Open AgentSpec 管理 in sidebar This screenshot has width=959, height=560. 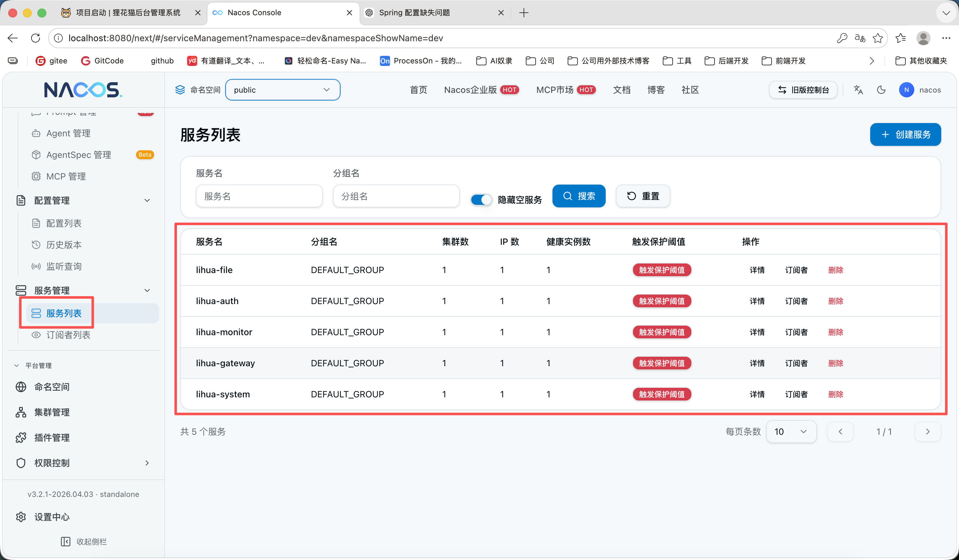click(72, 155)
